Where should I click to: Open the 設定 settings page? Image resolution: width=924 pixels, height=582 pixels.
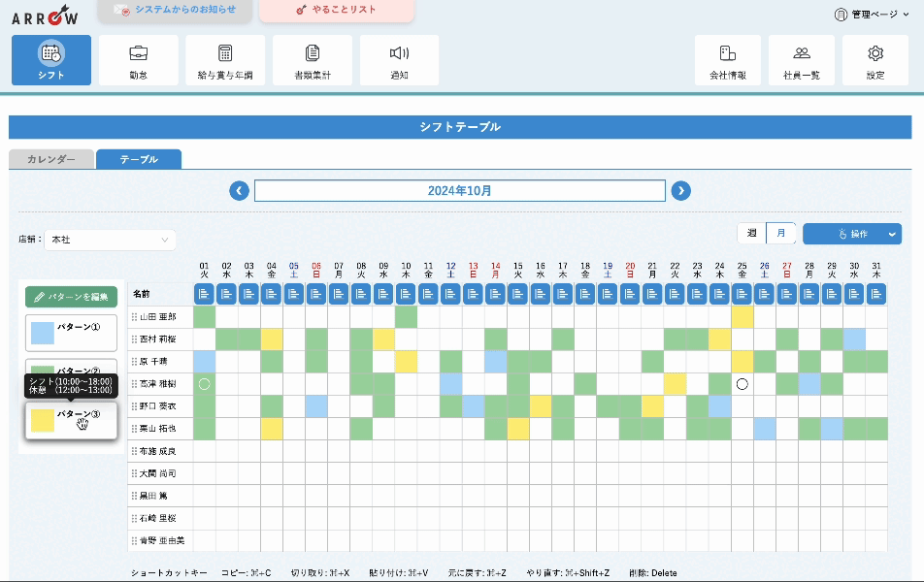pos(874,60)
